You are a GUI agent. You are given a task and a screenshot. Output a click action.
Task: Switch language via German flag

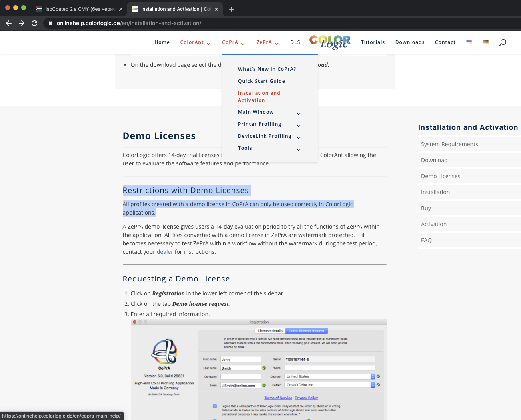(486, 42)
